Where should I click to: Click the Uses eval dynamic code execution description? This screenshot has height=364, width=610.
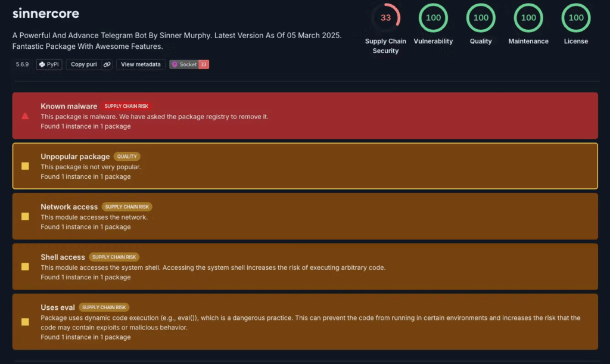(310, 323)
